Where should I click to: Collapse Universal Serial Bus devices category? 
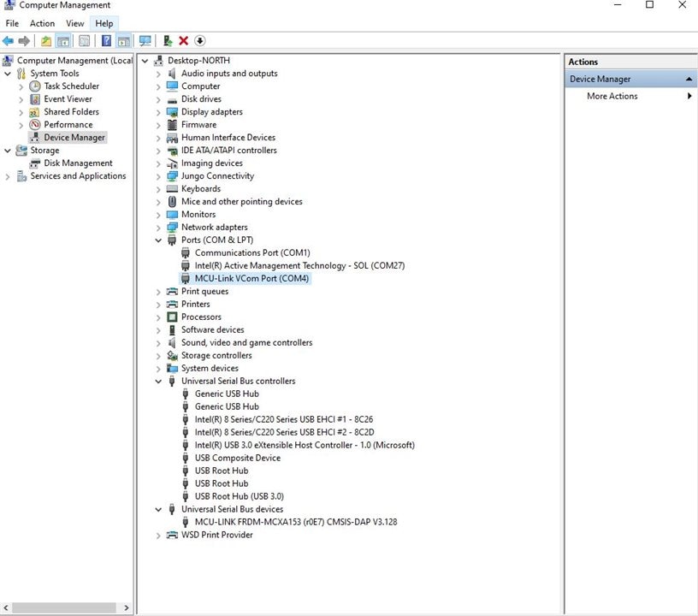pos(158,510)
